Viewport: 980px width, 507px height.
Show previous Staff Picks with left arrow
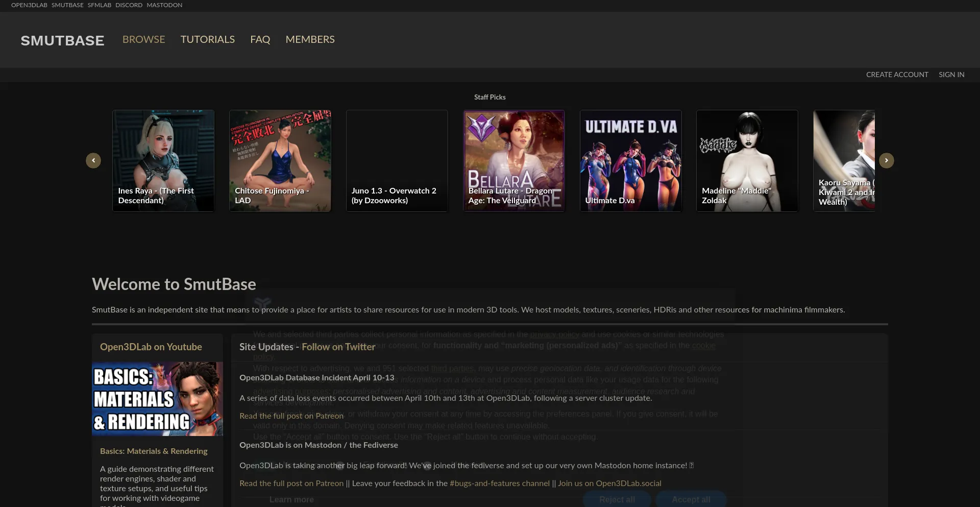[93, 160]
